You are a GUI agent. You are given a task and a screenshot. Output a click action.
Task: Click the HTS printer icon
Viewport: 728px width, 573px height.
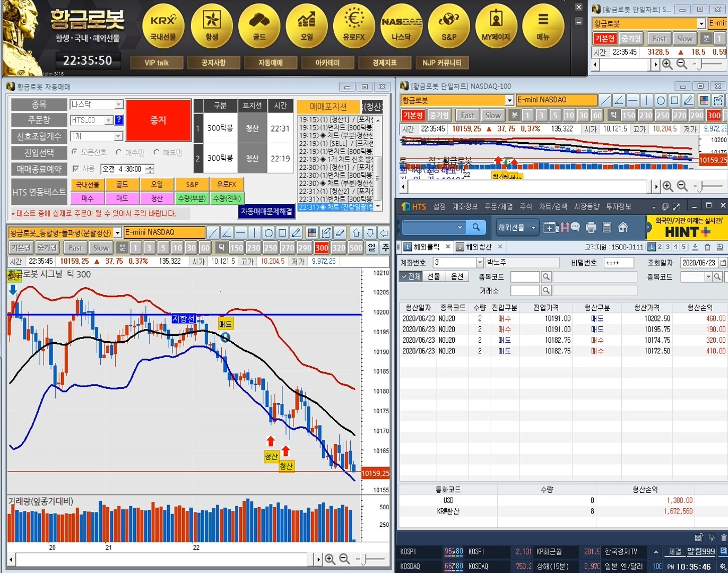pos(591,228)
